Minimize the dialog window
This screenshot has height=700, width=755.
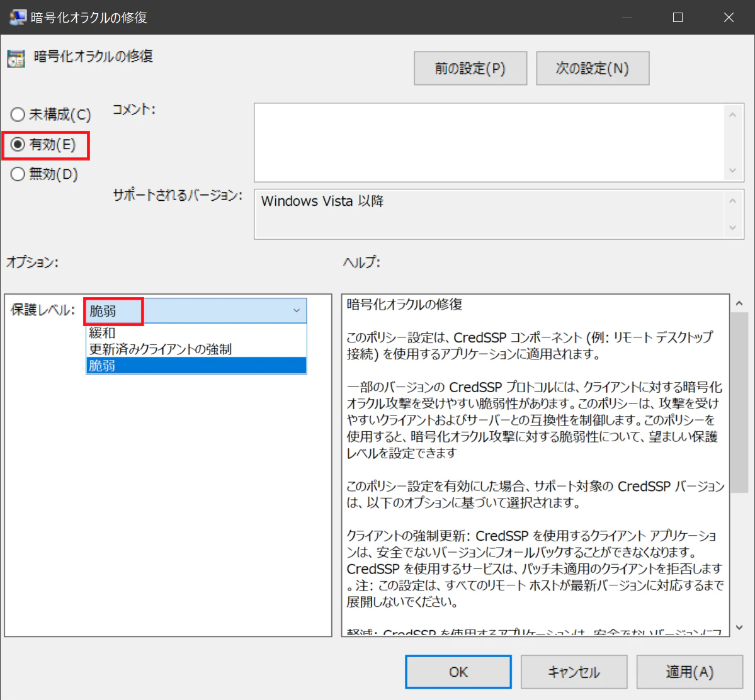[627, 18]
